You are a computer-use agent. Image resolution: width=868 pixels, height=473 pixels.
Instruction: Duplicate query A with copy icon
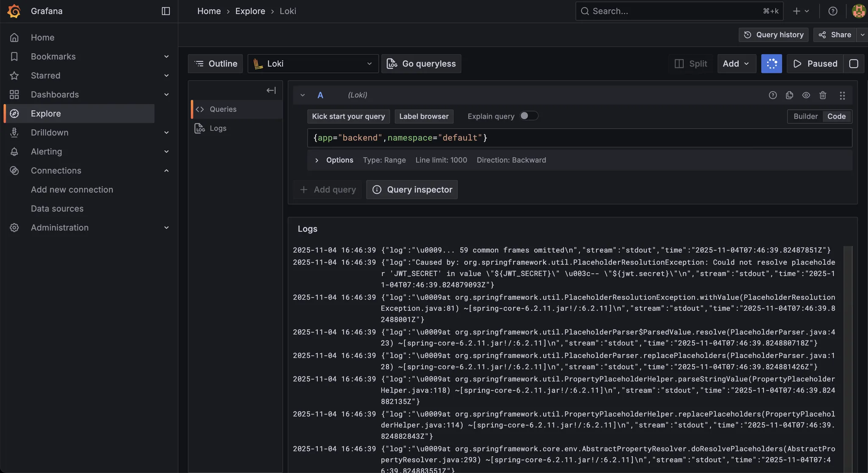(789, 95)
